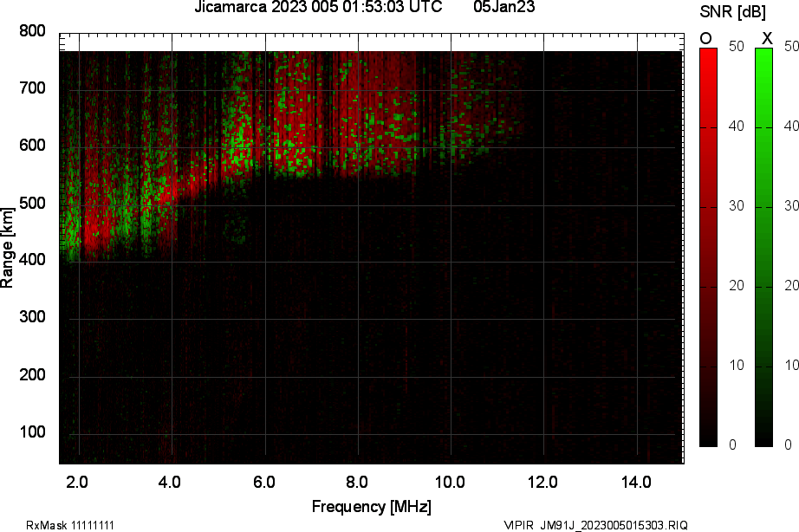This screenshot has width=799, height=532.
Task: Click the 10 dB tick on the O colorbar
Action: tap(737, 366)
